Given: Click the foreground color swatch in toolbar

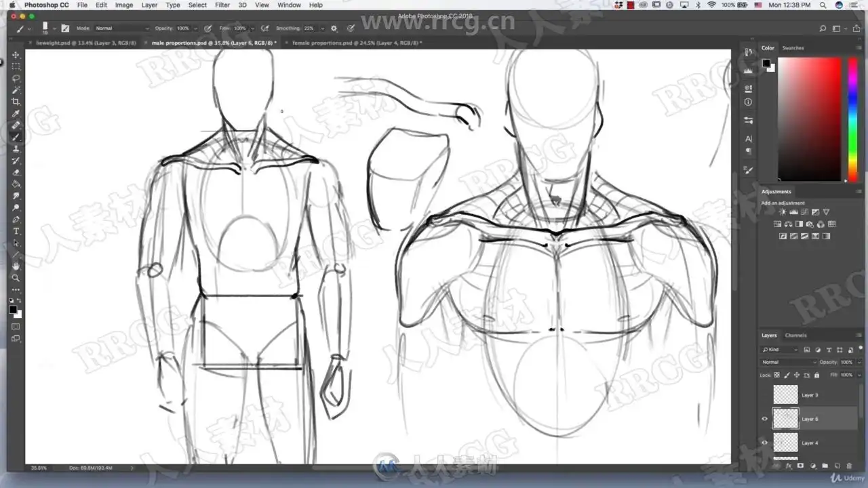Looking at the screenshot, I should tap(13, 310).
